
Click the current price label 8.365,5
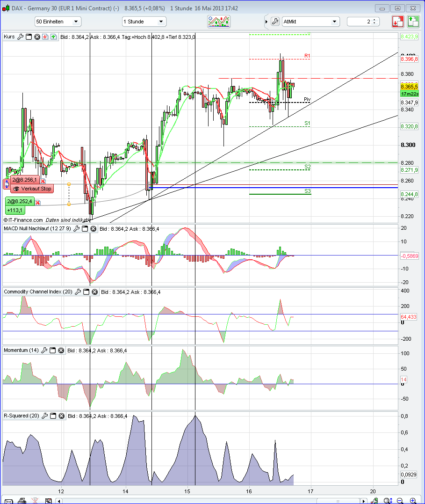[409, 87]
